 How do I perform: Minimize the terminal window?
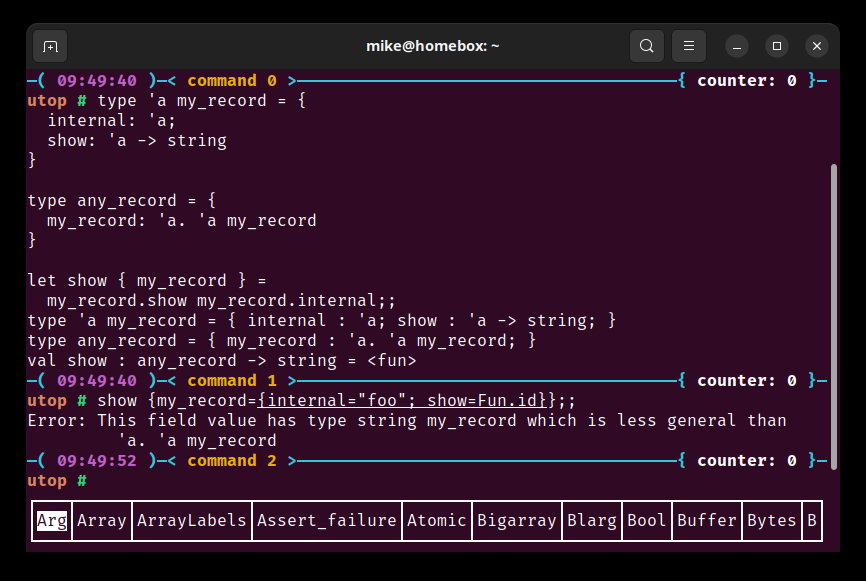tap(737, 46)
